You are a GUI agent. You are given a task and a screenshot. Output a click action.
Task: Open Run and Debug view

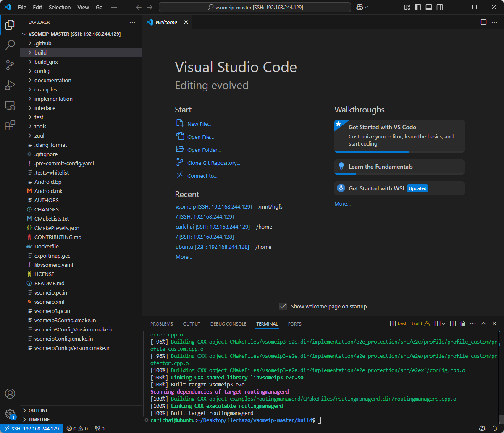coord(10,85)
